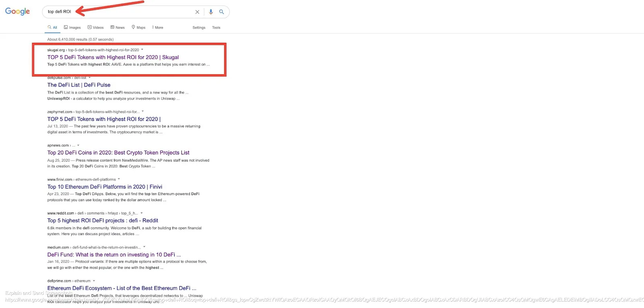Screen dimensions: 644x308
Task: Start voice search with microphone icon
Action: 211,12
